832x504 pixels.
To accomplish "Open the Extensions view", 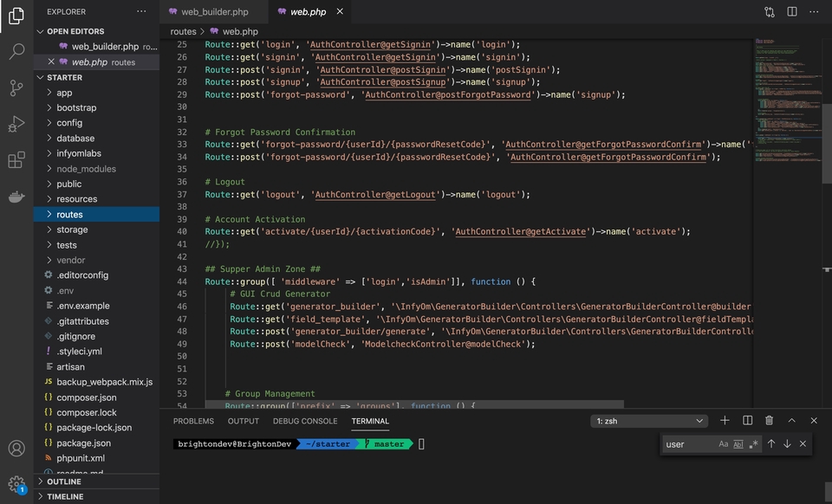I will click(x=16, y=159).
